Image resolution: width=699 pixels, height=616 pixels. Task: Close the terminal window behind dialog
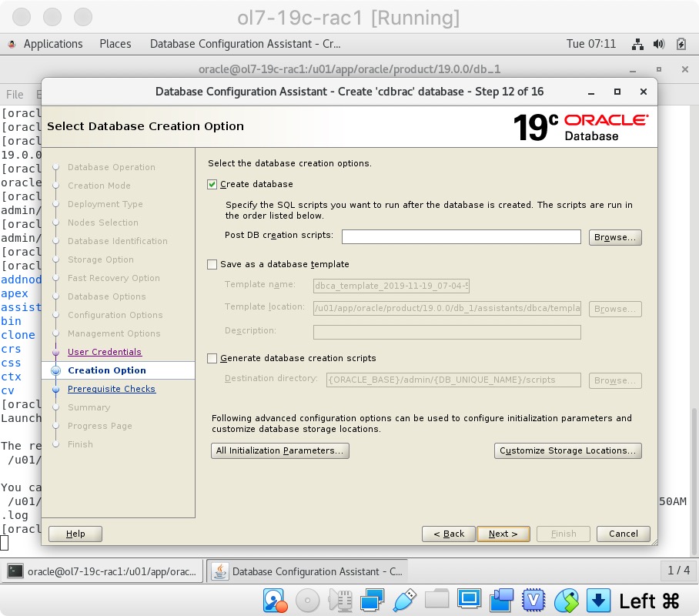(x=684, y=69)
